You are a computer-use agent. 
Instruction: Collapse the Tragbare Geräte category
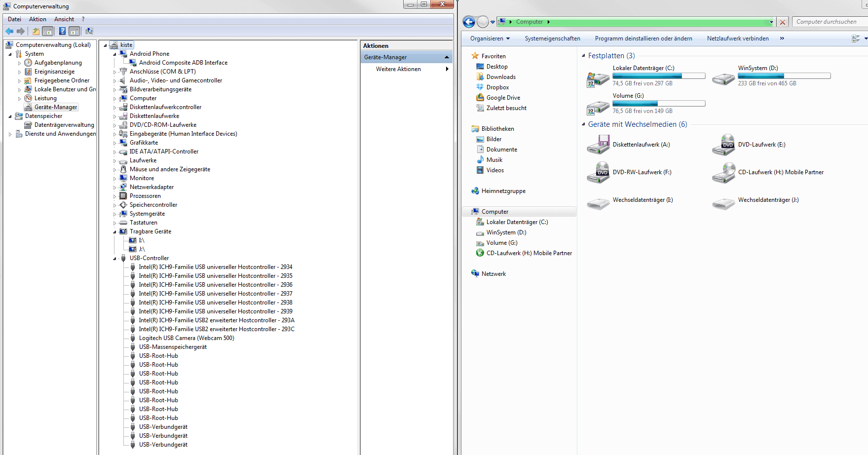click(114, 231)
